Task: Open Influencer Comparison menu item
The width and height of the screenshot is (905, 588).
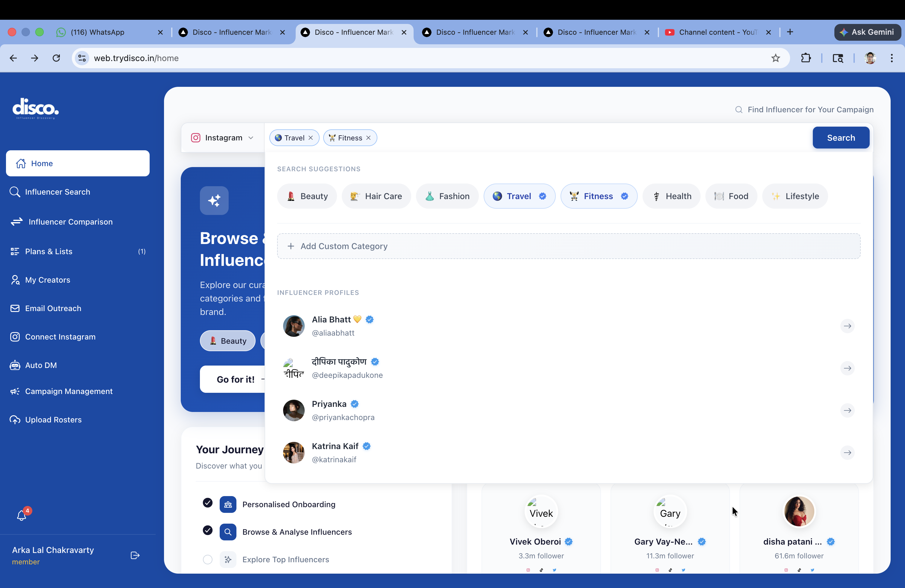Action: click(70, 222)
